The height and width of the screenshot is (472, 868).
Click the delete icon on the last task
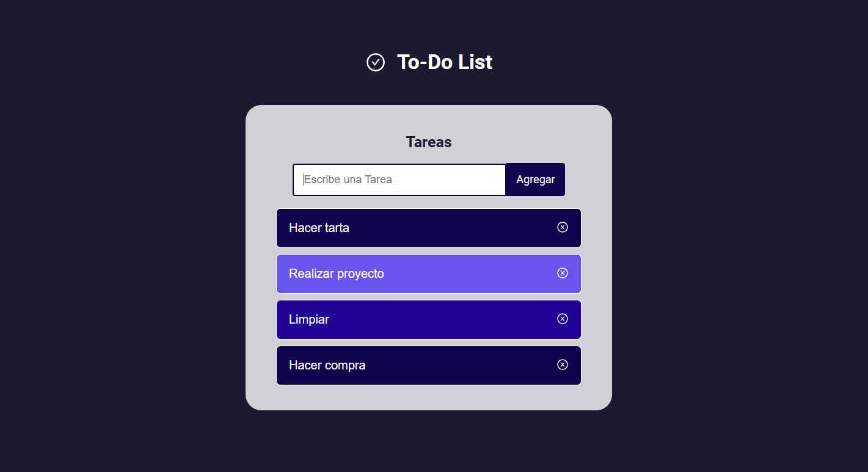(x=562, y=365)
